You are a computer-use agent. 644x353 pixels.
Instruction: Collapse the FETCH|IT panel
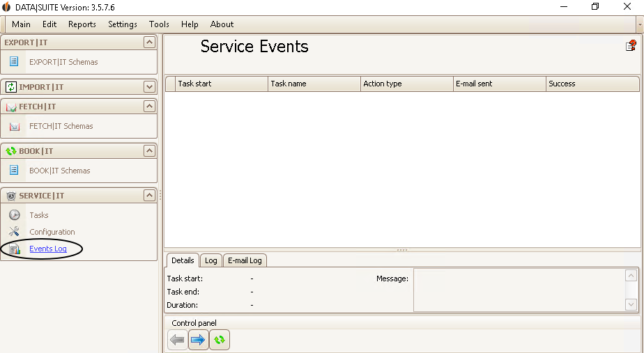coord(149,107)
